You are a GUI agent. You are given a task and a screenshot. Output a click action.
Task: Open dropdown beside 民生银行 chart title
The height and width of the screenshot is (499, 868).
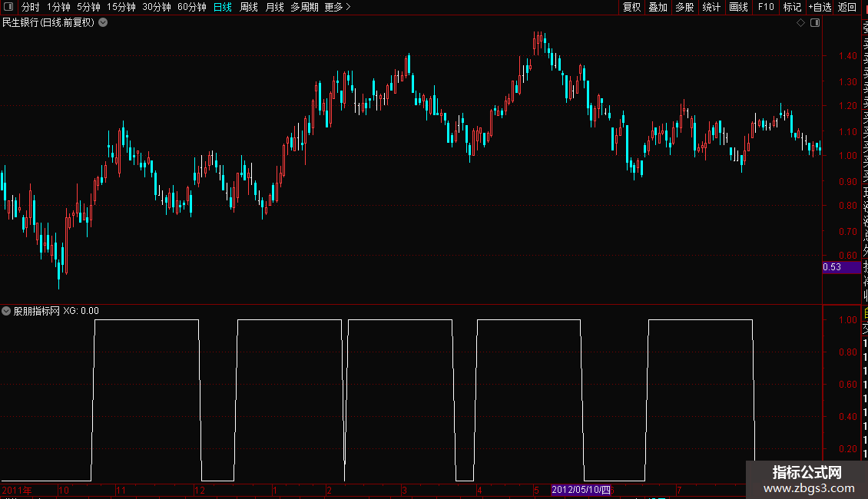coord(103,22)
